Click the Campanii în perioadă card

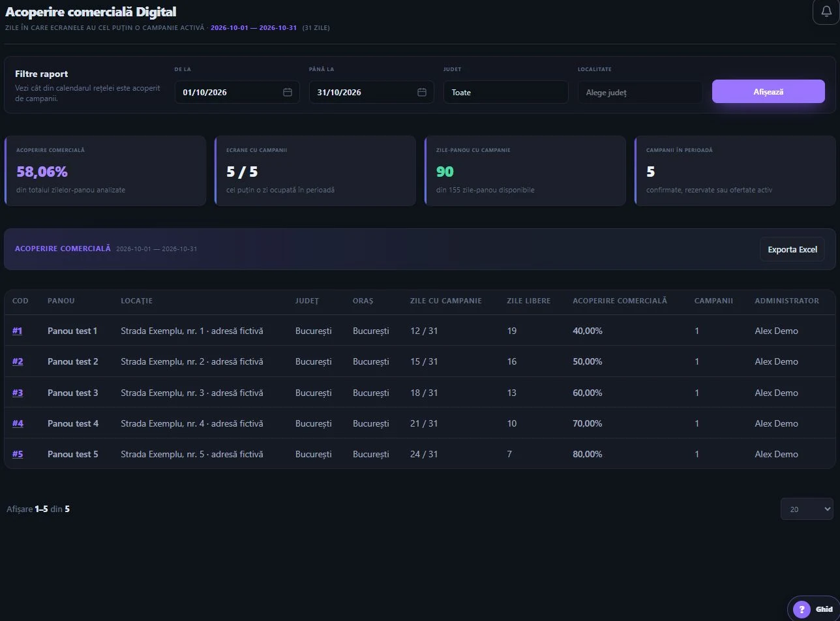(735, 171)
